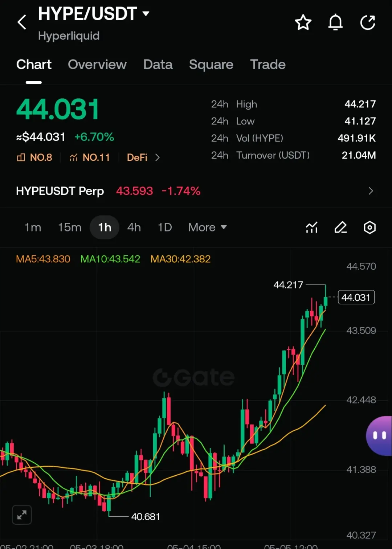Tap DeFi category tag

(x=137, y=157)
